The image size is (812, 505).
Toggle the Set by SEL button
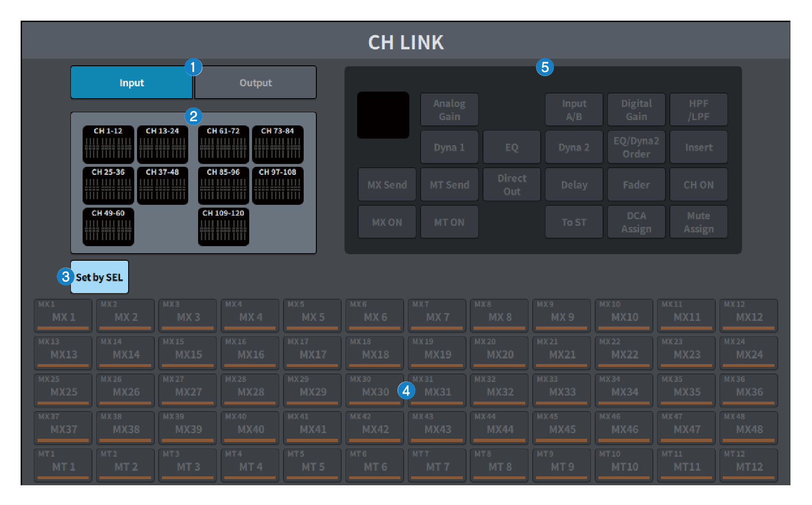pyautogui.click(x=100, y=277)
